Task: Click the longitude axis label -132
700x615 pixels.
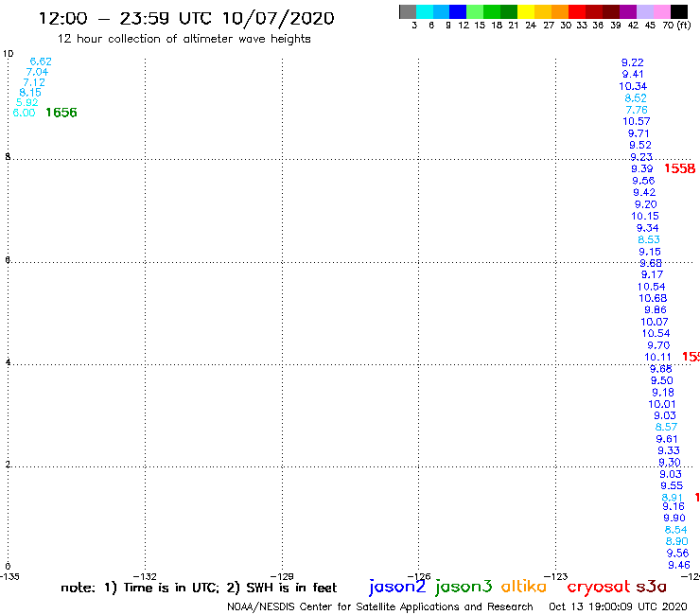Action: coord(145,576)
